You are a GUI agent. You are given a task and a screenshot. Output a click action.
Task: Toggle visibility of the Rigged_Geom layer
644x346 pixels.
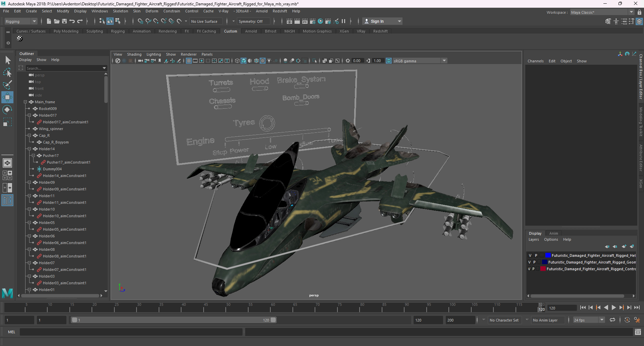click(529, 262)
